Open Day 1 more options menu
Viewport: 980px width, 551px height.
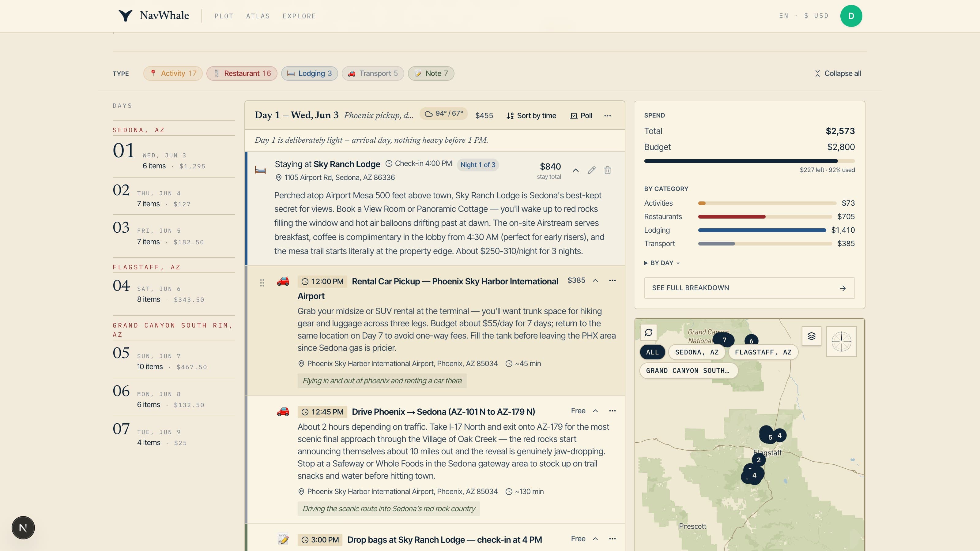(x=608, y=116)
